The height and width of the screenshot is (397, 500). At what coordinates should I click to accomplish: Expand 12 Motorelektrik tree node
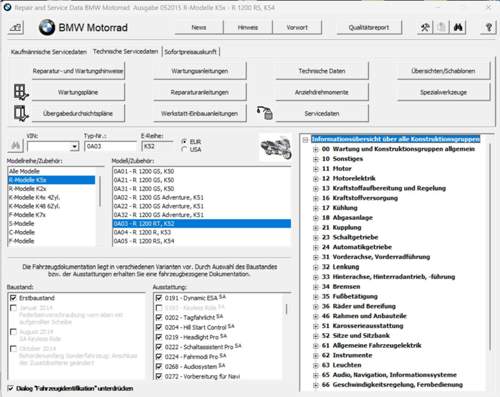pos(315,179)
